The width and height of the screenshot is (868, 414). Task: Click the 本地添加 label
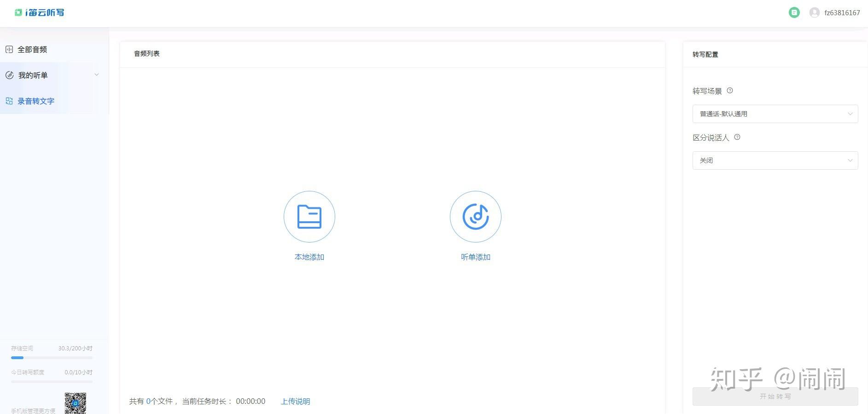coord(309,257)
